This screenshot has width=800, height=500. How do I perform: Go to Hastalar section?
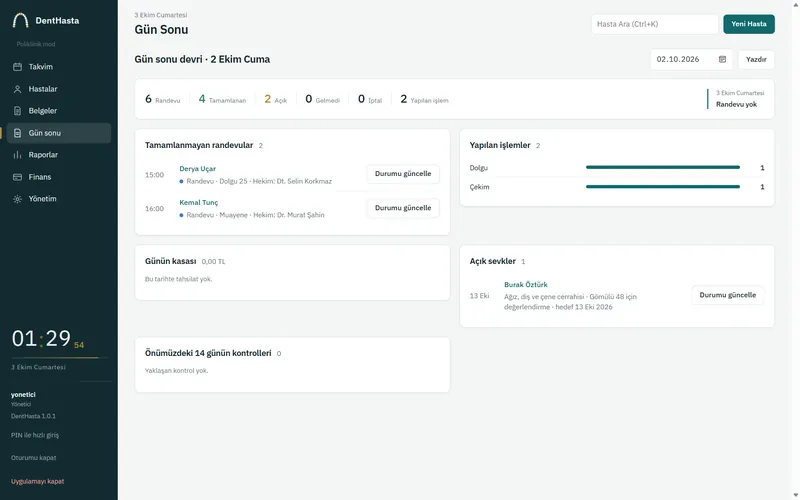coord(59,89)
